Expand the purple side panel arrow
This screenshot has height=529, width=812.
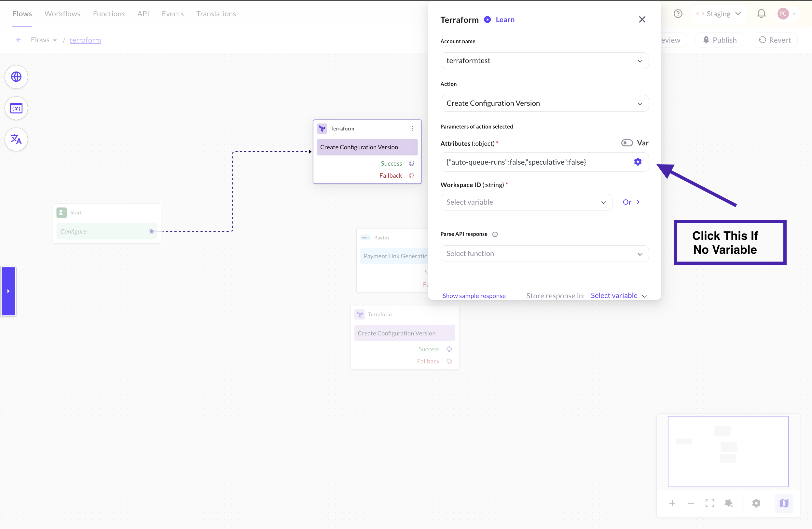(8, 291)
